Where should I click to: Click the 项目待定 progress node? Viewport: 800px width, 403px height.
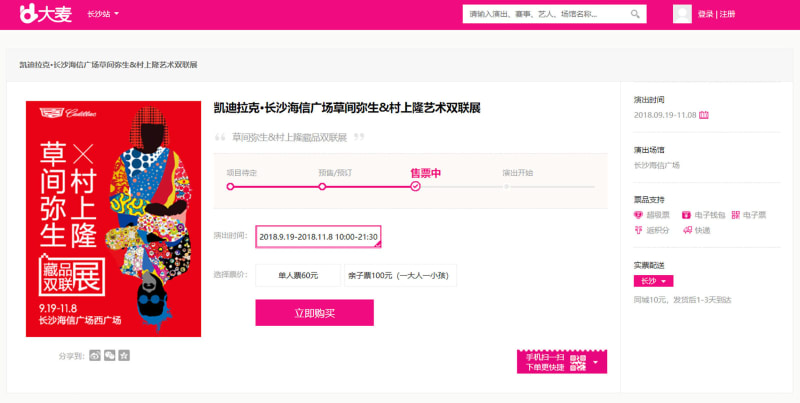pyautogui.click(x=230, y=187)
